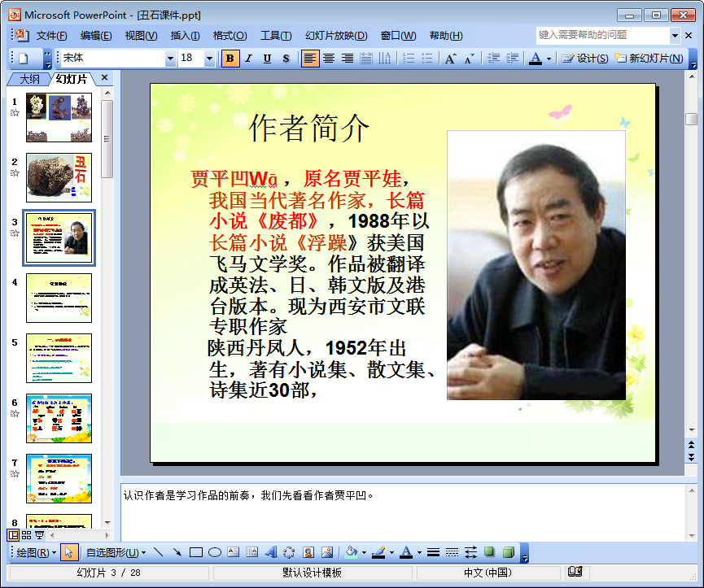Viewport: 704px width, 588px height.
Task: Open font color dropdown in formatting toolbar
Action: click(x=549, y=59)
